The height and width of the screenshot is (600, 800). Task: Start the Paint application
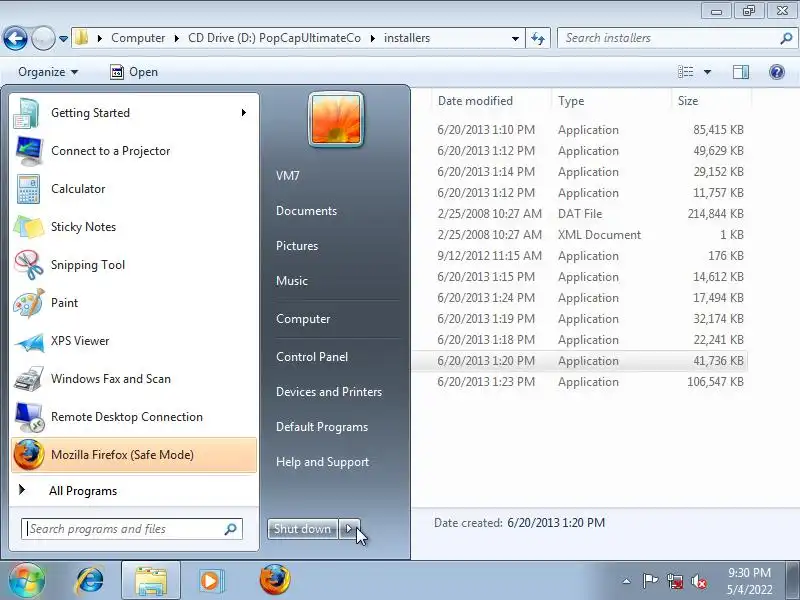click(x=134, y=303)
